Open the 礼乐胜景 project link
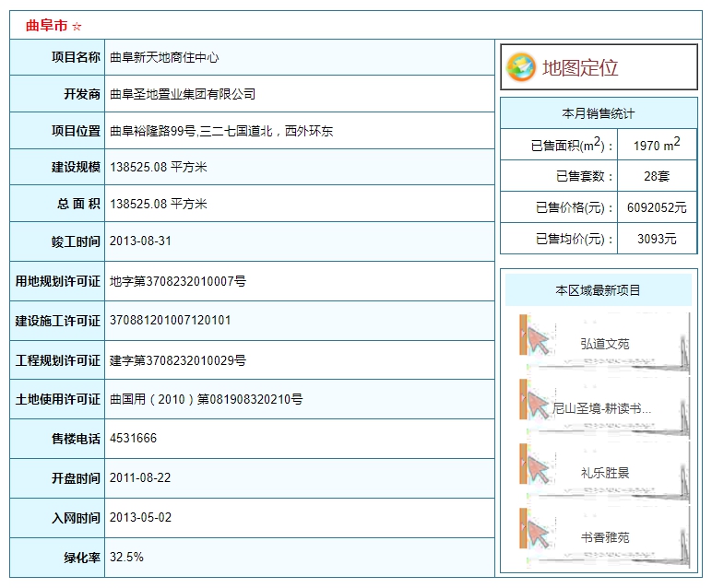The image size is (712, 588). click(605, 473)
